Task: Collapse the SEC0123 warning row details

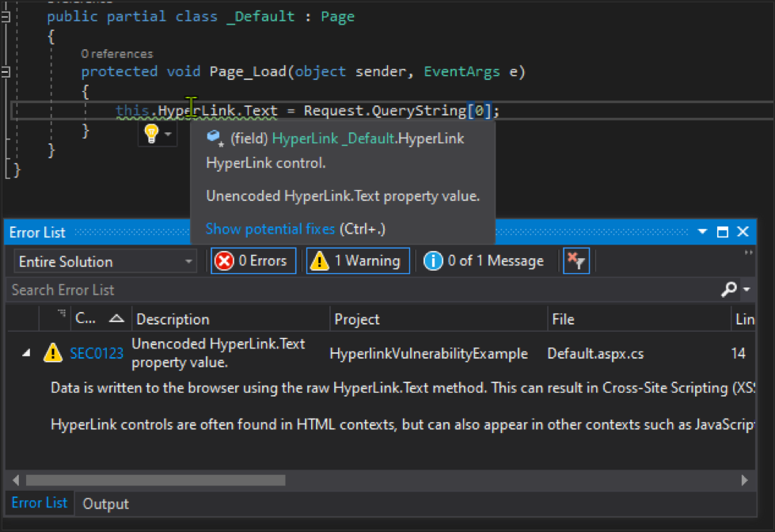Action: click(x=27, y=353)
